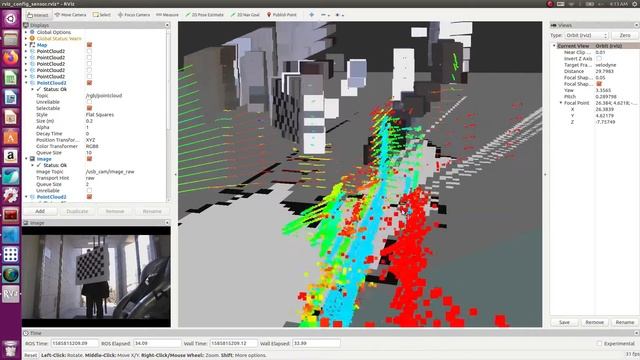The width and height of the screenshot is (640, 360).
Task: Click the Wall Time field
Action: [233, 344]
